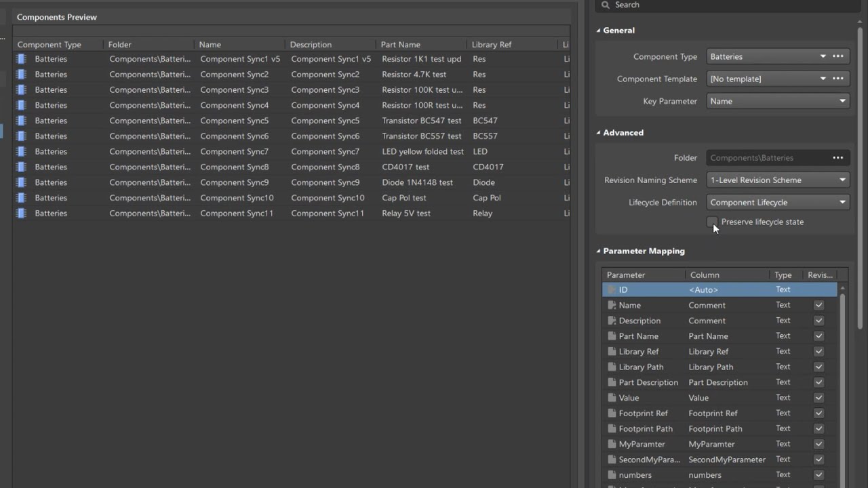
Task: Select the ID parameter mapping row
Action: [x=719, y=289]
